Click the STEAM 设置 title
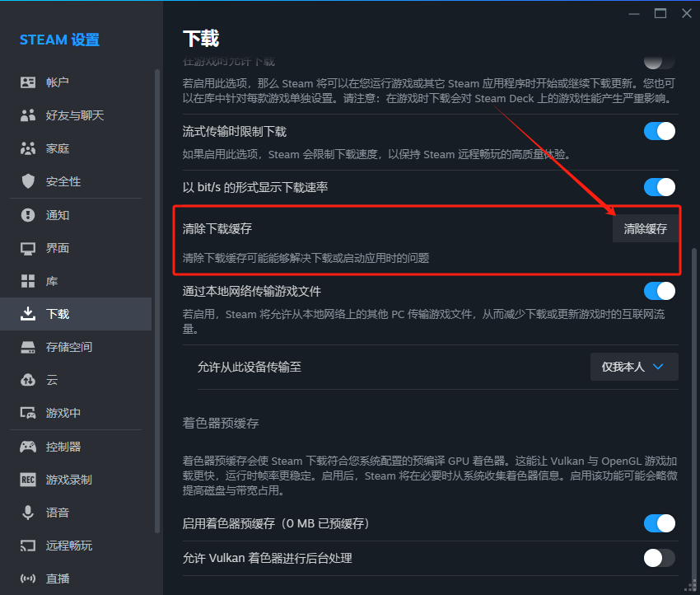700x595 pixels. (x=59, y=40)
